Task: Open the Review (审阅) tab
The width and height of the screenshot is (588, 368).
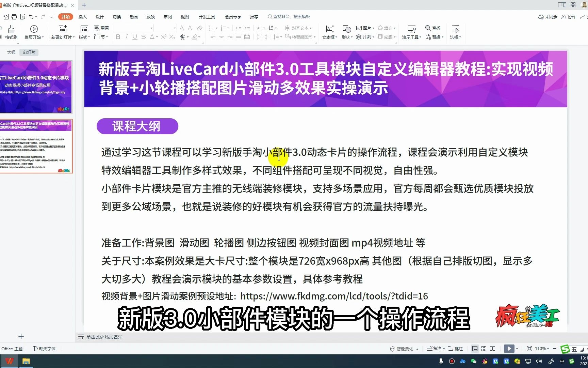Action: click(168, 17)
